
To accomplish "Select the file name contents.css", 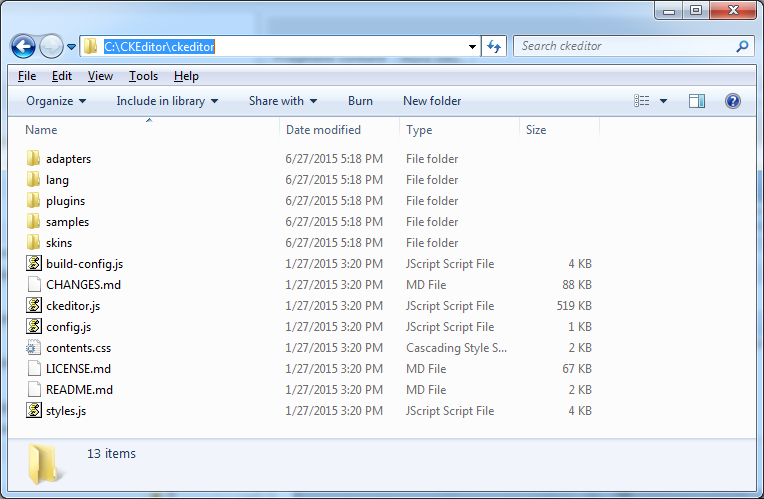I will click(78, 347).
